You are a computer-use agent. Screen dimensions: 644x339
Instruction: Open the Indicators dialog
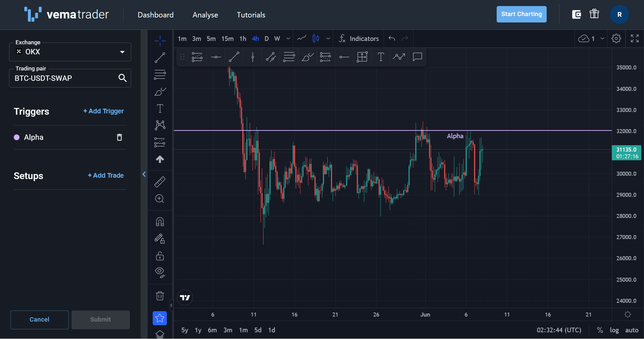[x=359, y=39]
